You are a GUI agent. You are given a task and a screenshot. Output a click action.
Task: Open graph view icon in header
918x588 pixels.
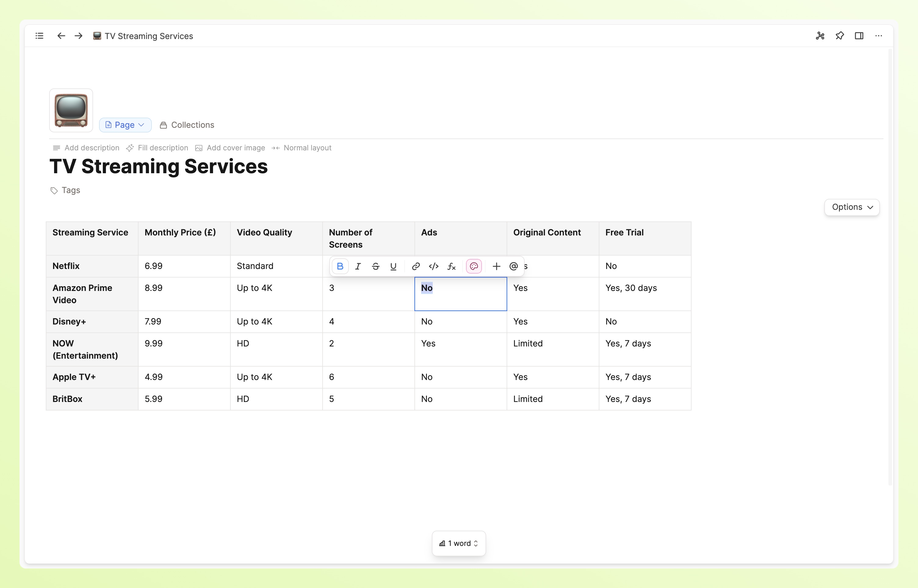pyautogui.click(x=820, y=36)
